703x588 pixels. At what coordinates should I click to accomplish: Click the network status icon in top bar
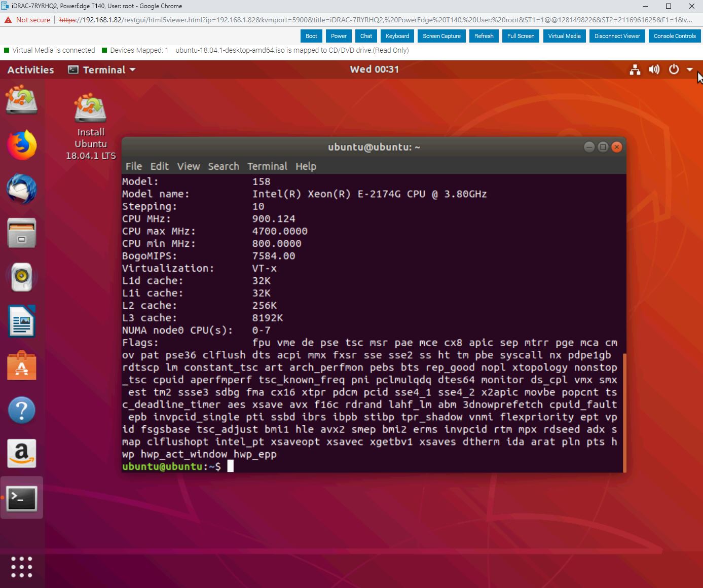(x=635, y=70)
